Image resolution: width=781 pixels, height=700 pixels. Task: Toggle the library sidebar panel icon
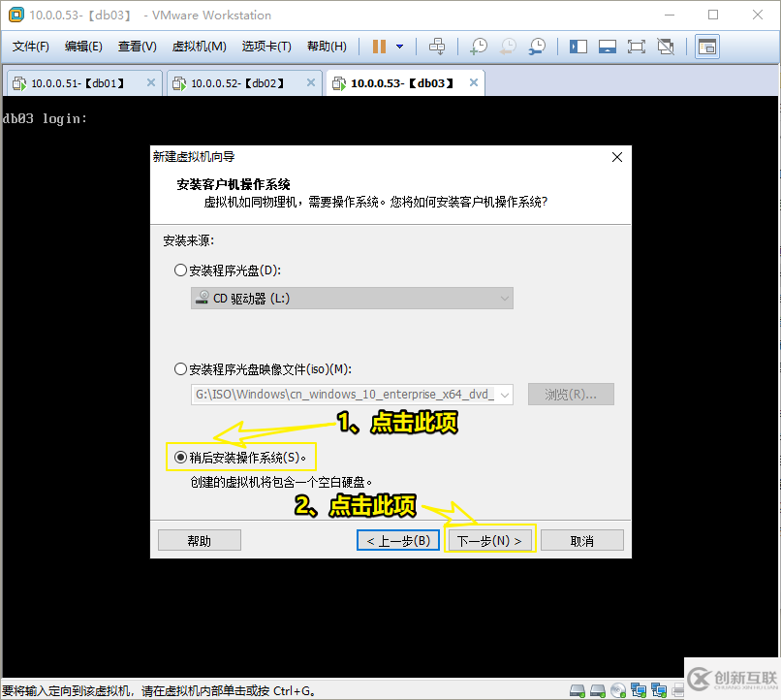pos(578,47)
